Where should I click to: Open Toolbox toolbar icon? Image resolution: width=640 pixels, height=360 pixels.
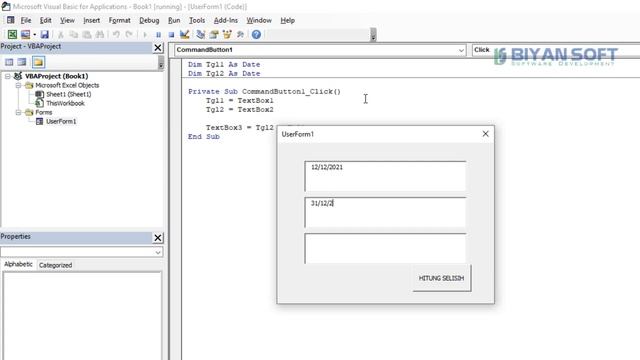coord(240,35)
